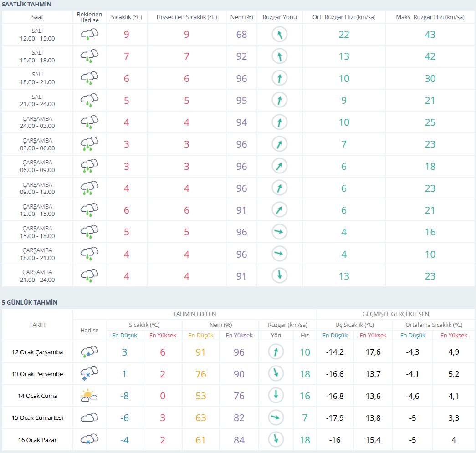Click the Nem (%) header in hourly table
The width and height of the screenshot is (476, 453).
(241, 17)
